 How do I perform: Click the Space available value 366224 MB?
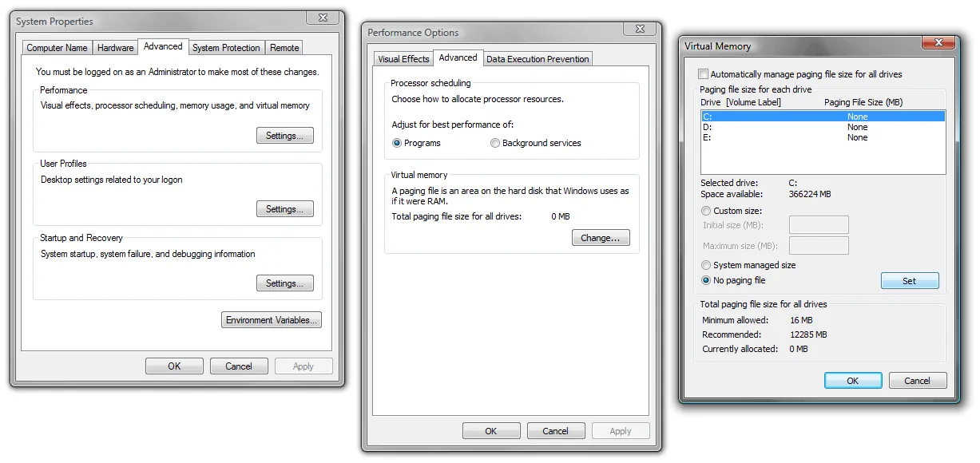810,194
